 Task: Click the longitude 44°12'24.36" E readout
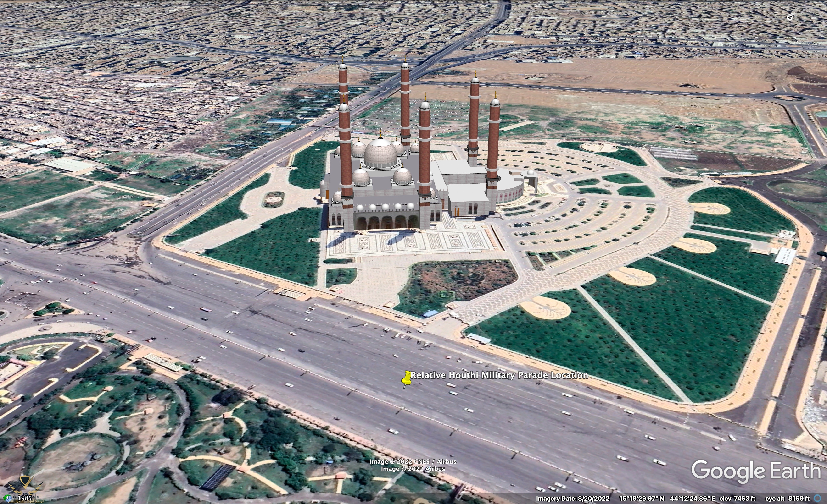(x=693, y=499)
